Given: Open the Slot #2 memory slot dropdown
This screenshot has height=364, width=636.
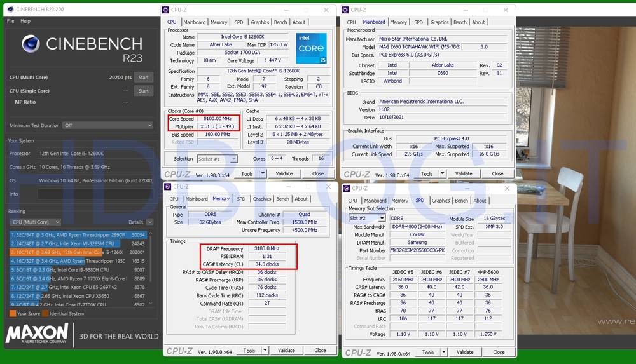Looking at the screenshot, I should pyautogui.click(x=367, y=218).
